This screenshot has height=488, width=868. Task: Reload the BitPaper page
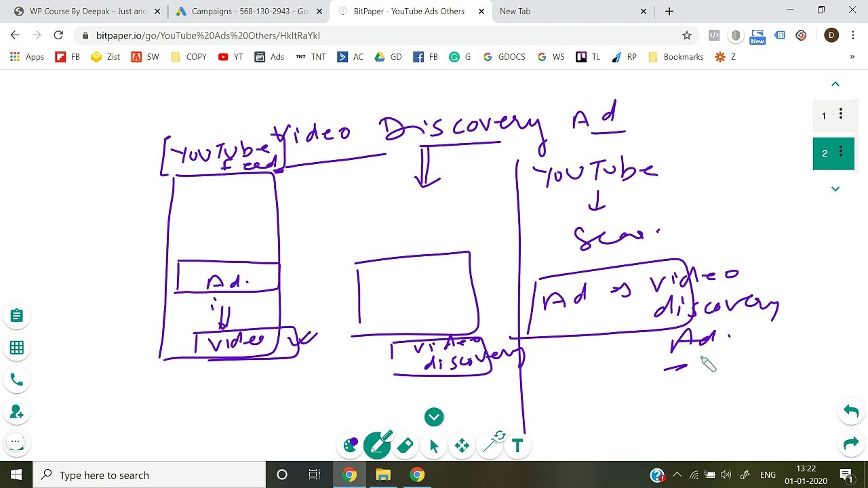pyautogui.click(x=58, y=35)
